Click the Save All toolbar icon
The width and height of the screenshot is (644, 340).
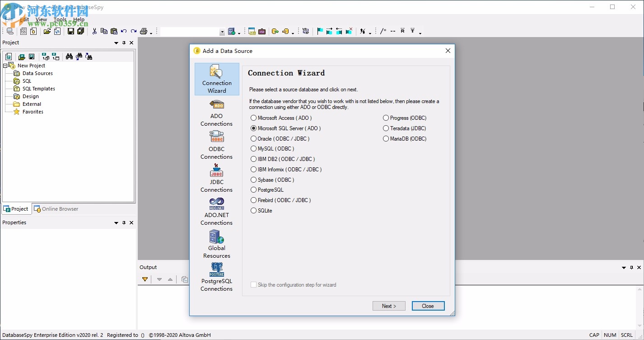pos(81,31)
